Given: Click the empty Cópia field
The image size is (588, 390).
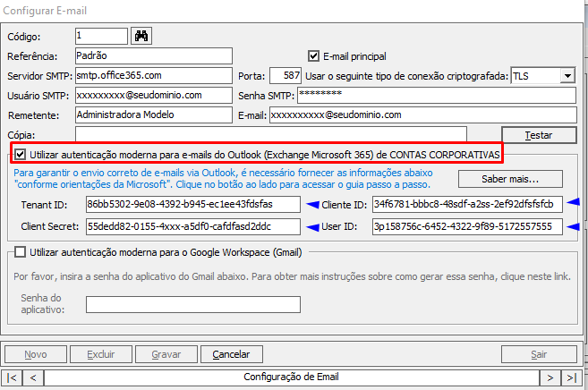Looking at the screenshot, I should [x=271, y=134].
